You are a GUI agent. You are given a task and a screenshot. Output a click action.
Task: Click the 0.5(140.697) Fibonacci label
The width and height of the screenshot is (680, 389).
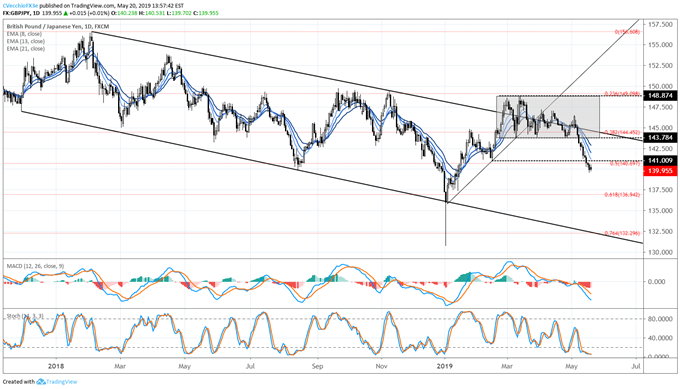click(624, 164)
